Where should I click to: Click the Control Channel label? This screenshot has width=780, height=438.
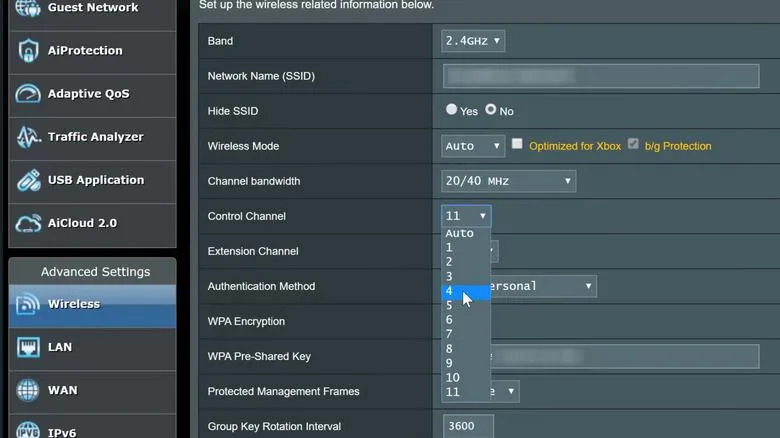point(247,216)
